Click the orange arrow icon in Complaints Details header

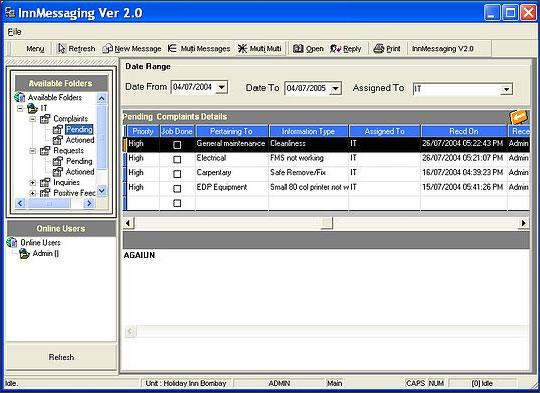tap(519, 117)
